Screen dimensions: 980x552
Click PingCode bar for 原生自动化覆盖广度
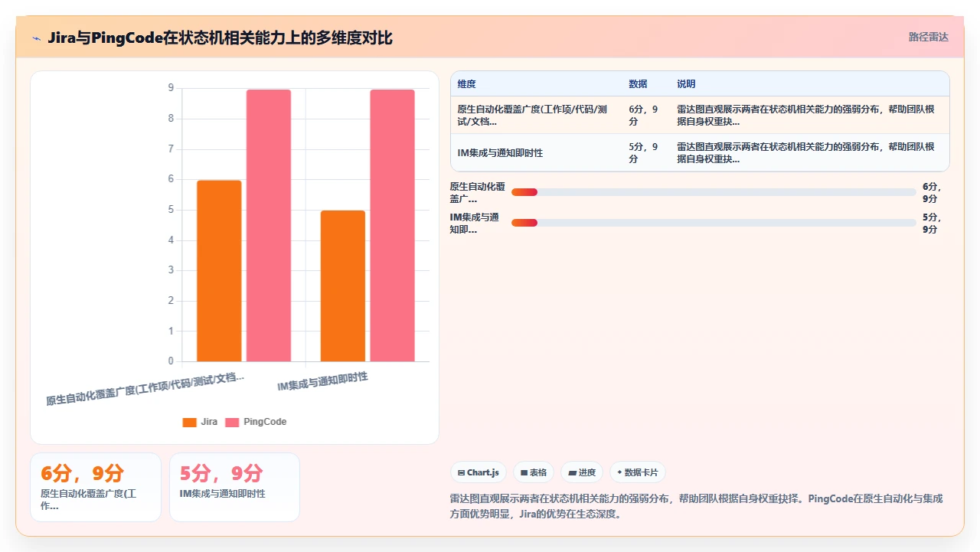tap(269, 226)
